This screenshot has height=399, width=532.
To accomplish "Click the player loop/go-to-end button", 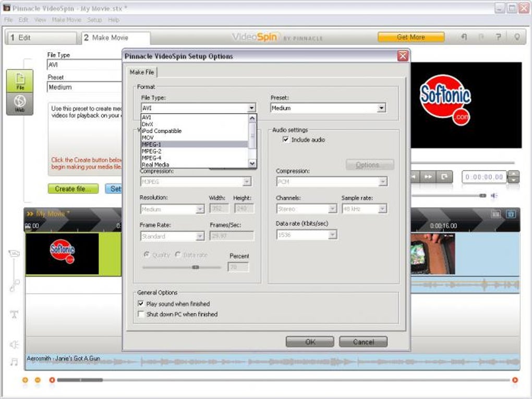I will [x=444, y=177].
